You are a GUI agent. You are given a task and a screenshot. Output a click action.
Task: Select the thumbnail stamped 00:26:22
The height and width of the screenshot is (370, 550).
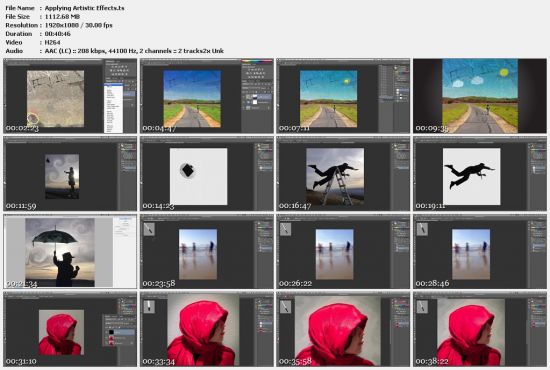click(343, 251)
